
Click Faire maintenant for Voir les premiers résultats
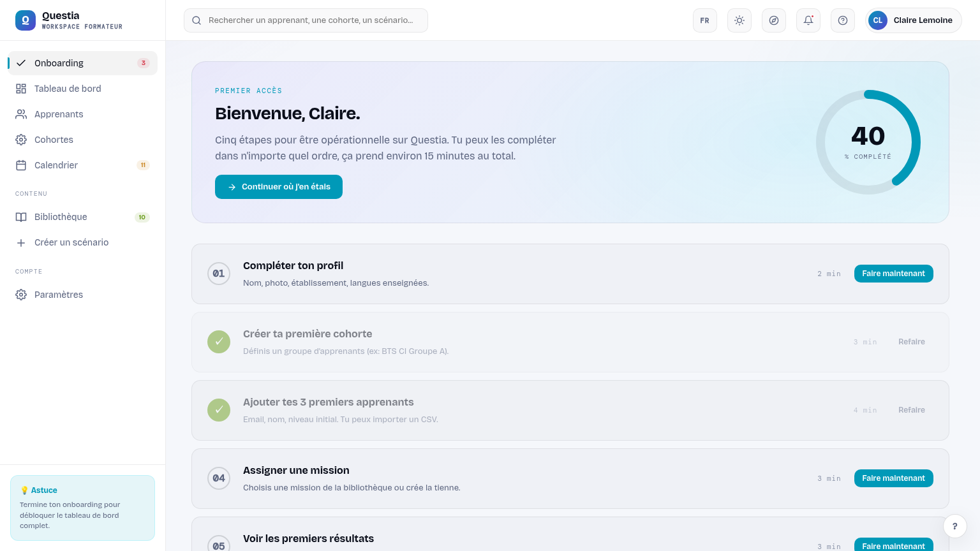pyautogui.click(x=894, y=545)
